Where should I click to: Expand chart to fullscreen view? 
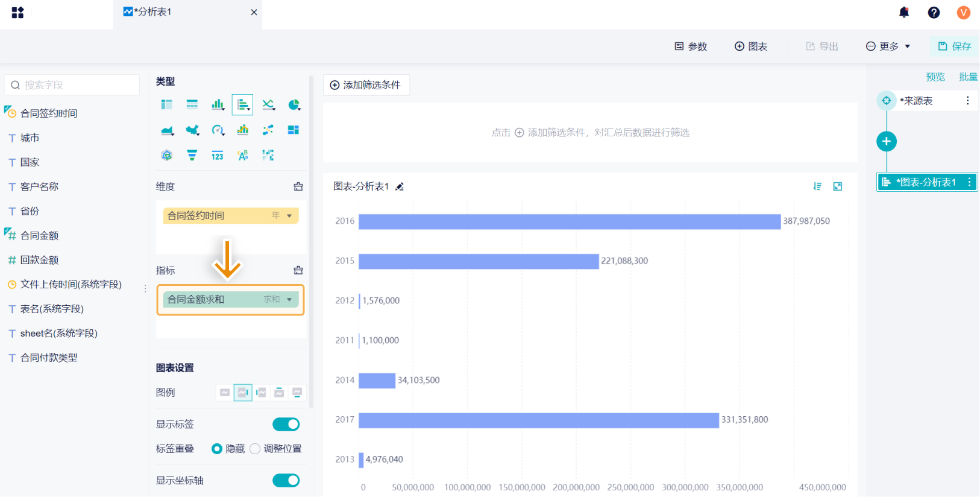(838, 186)
